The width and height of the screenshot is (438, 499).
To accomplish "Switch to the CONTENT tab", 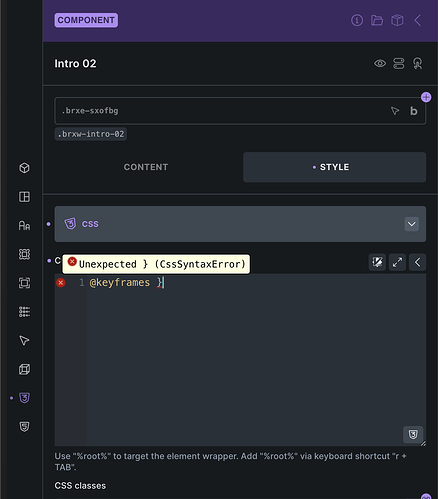I will 146,167.
